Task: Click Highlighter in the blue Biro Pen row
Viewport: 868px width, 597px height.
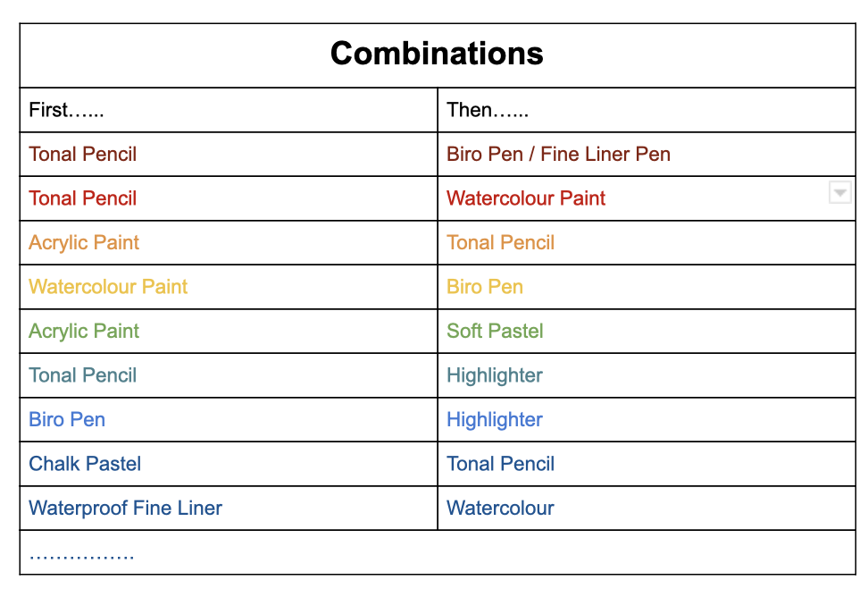Action: pyautogui.click(x=495, y=419)
